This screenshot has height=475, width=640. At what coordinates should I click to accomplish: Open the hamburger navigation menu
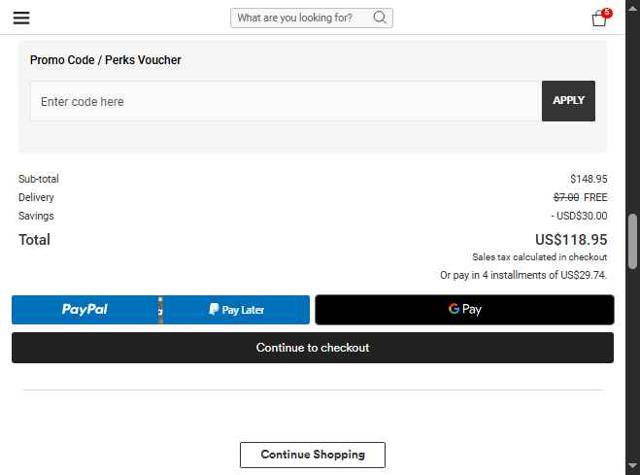tap(21, 18)
